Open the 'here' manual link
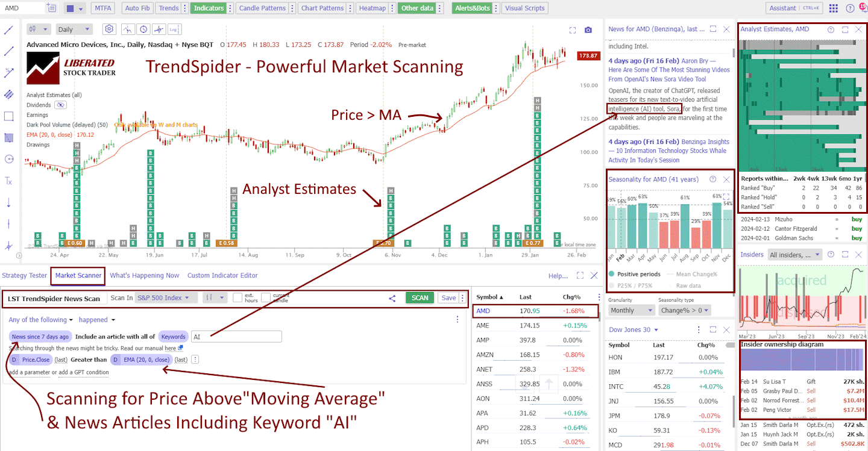The image size is (868, 451). (x=170, y=348)
